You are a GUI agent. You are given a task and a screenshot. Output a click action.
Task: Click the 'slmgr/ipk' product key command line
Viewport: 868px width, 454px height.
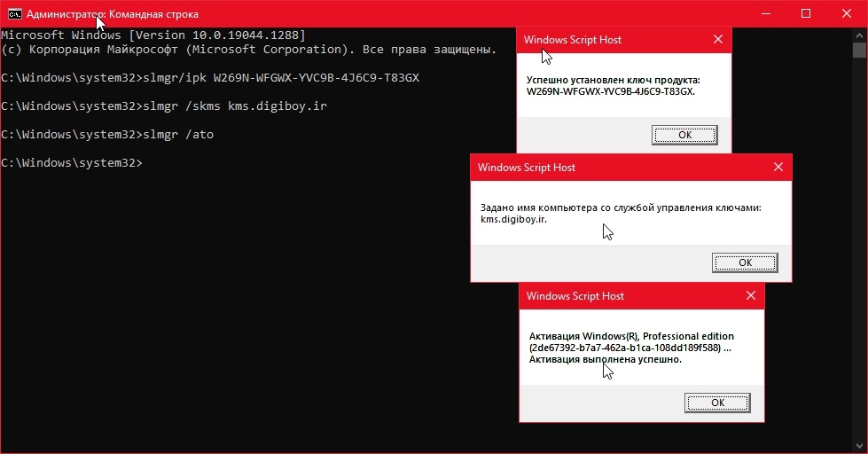[x=210, y=78]
